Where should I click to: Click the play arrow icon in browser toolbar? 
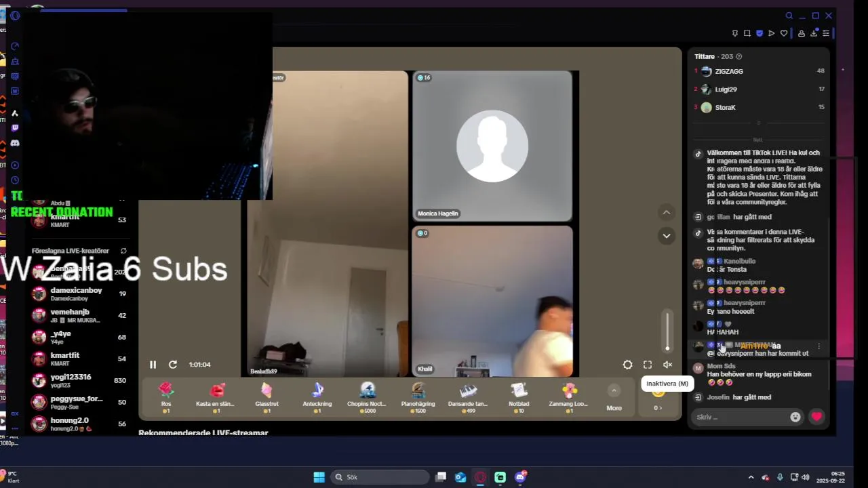[772, 33]
